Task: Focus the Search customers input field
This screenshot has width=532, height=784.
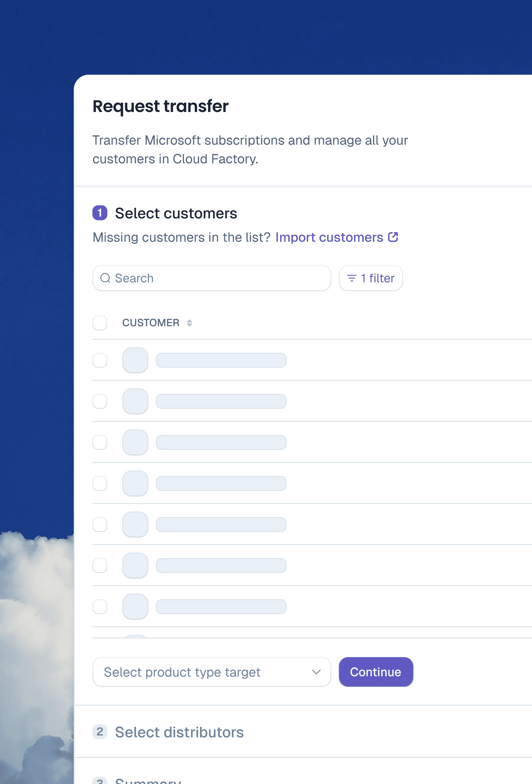Action: [x=212, y=278]
